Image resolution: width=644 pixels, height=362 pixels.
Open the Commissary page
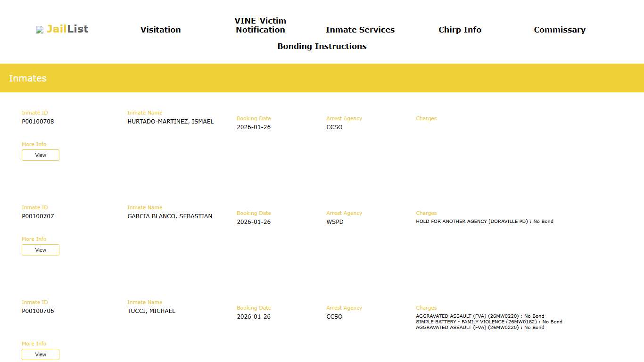point(559,30)
